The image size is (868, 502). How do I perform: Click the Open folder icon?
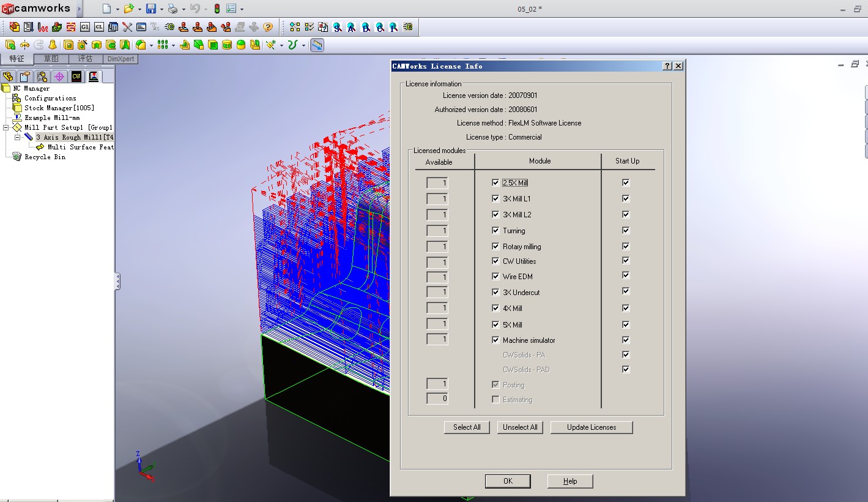[x=128, y=9]
